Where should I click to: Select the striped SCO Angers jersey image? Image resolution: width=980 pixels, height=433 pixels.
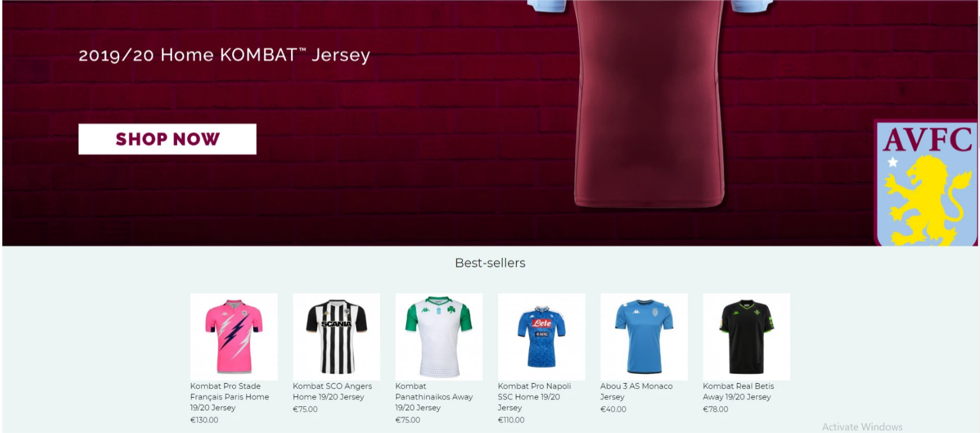[336, 336]
